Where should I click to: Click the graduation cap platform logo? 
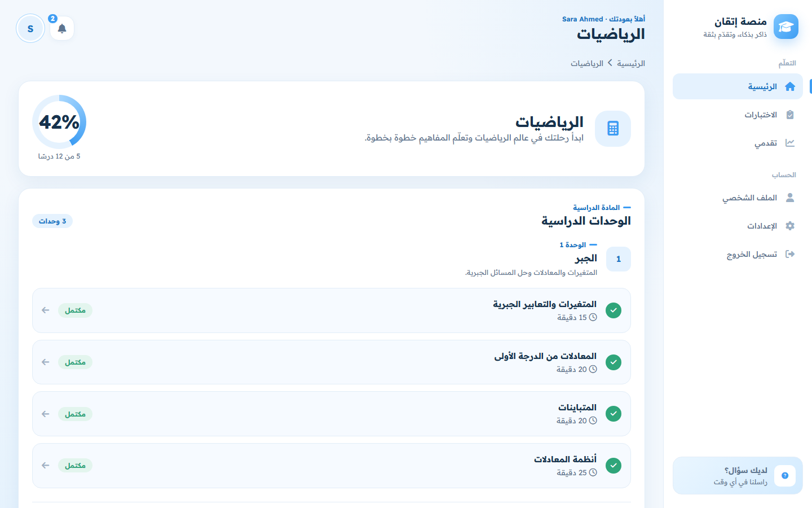[x=785, y=27]
